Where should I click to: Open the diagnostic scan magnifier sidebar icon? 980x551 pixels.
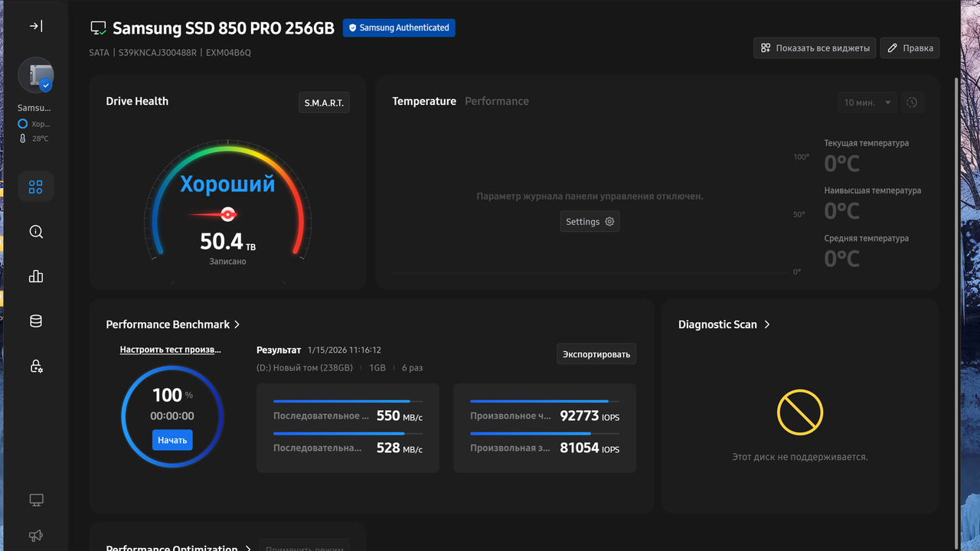[x=36, y=232]
